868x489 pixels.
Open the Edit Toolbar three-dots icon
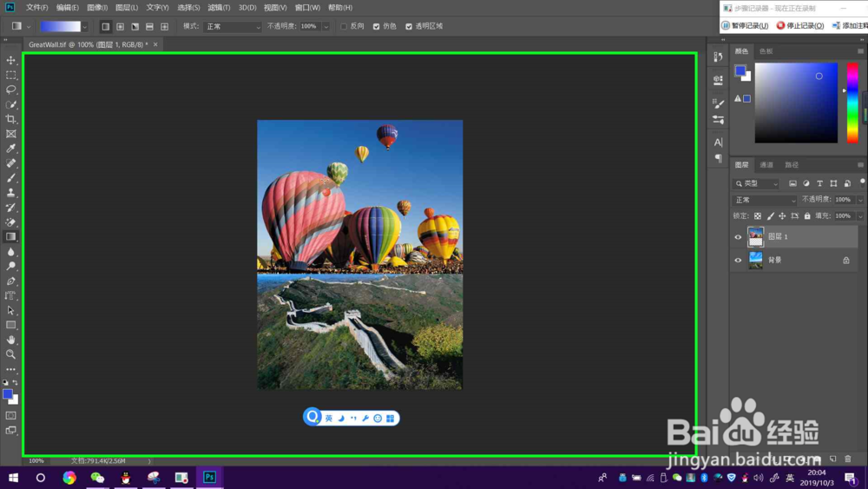coord(10,369)
